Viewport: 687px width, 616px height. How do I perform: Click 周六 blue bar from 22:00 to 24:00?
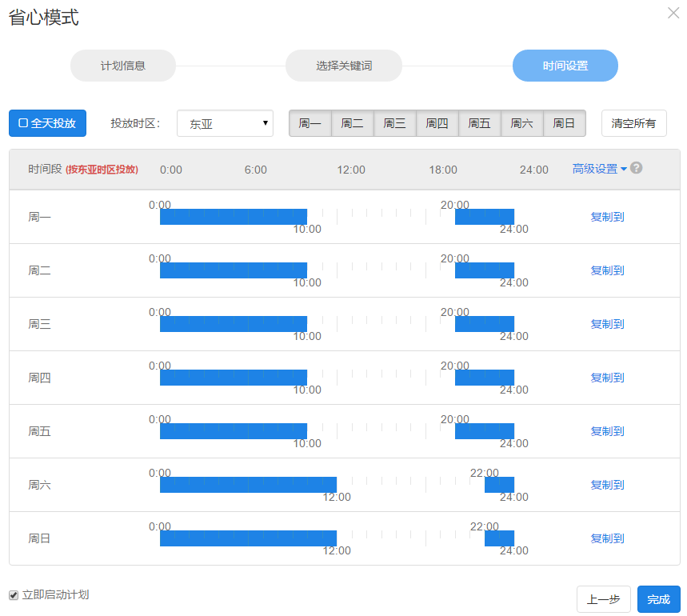point(499,485)
